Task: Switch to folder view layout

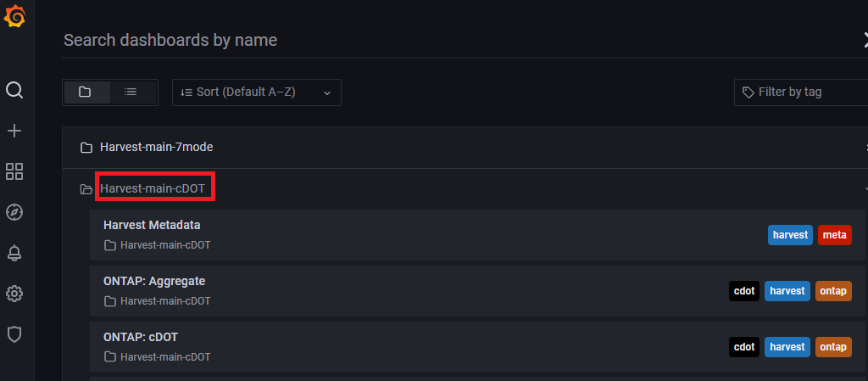Action: pos(86,92)
